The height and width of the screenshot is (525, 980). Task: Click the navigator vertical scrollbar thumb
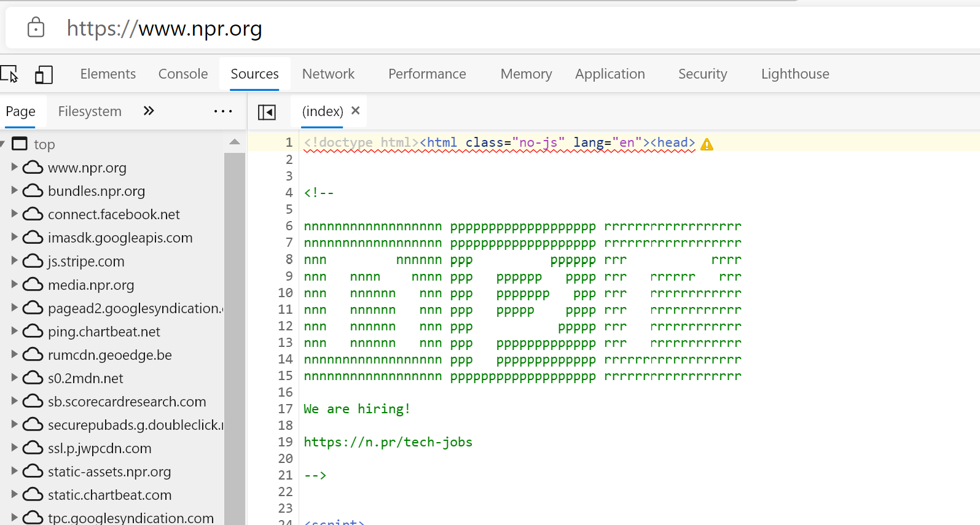235,338
